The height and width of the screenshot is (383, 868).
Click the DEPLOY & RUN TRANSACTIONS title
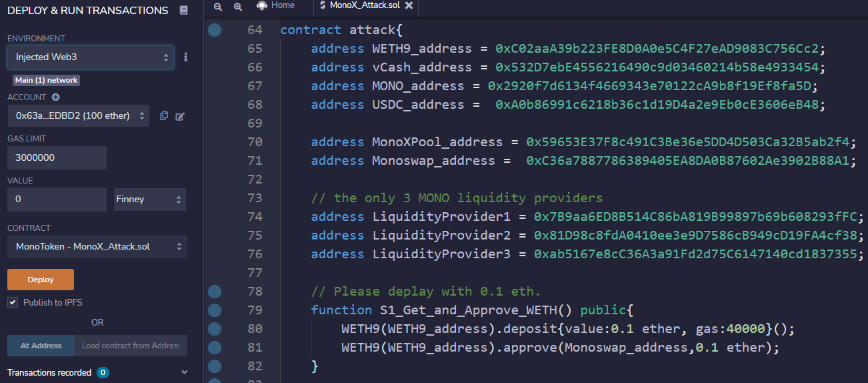pos(88,11)
